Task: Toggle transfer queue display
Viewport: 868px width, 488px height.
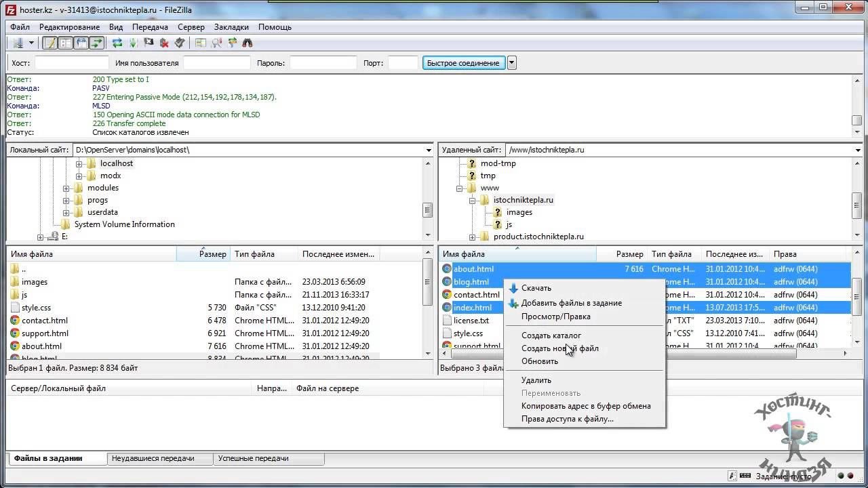Action: pyautogui.click(x=97, y=43)
